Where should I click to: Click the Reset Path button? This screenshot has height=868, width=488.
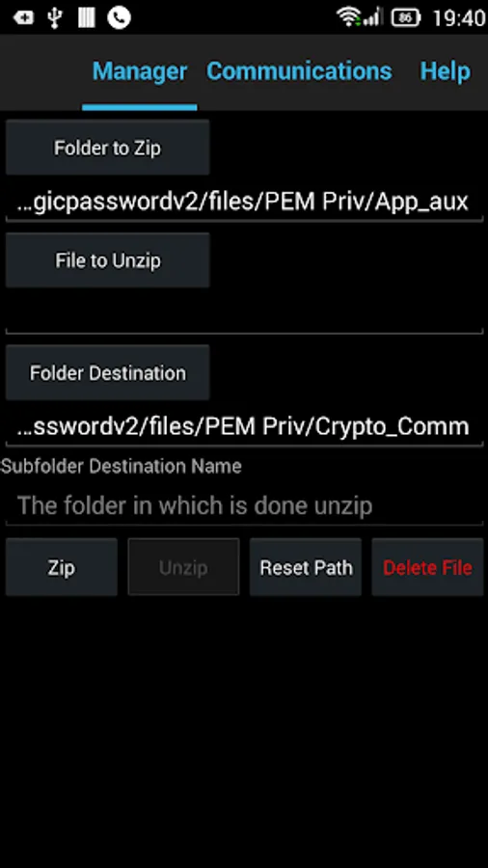(x=306, y=567)
